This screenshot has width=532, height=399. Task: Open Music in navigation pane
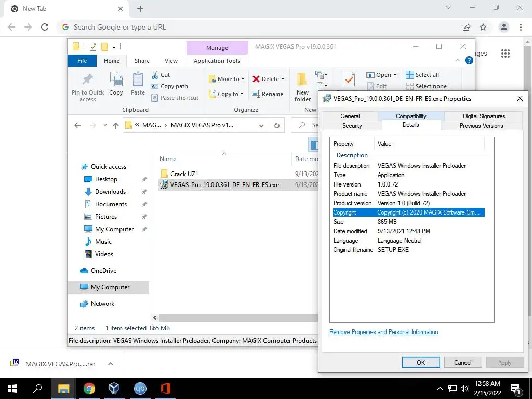103,242
